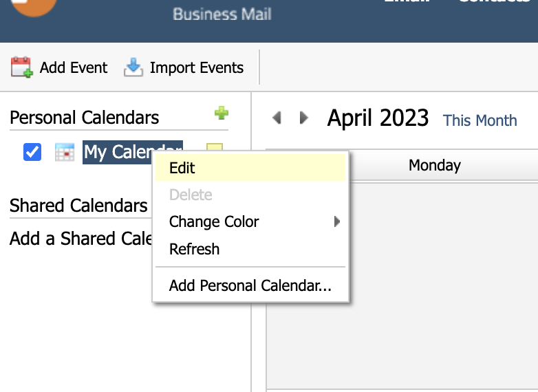Click the orange logo in header
This screenshot has width=538, height=392.
pyautogui.click(x=33, y=6)
